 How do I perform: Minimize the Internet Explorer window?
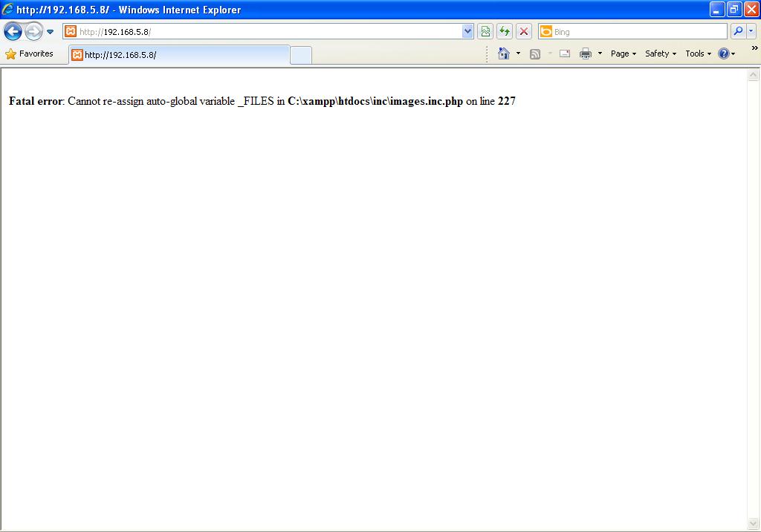click(717, 9)
